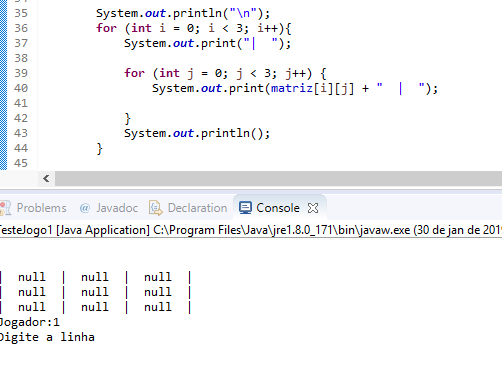This screenshot has width=502, height=371.
Task: Click the Problems tab icon
Action: coord(5,208)
